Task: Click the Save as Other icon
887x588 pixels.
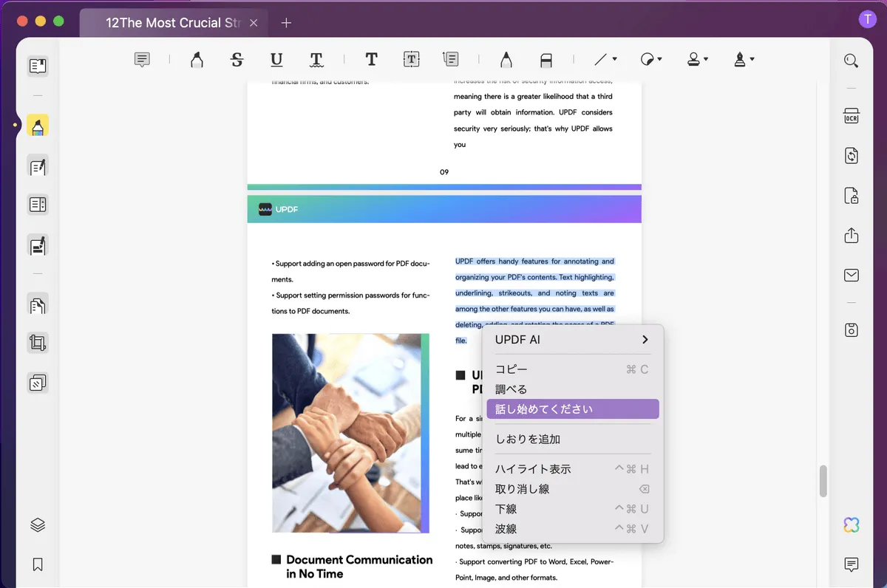Action: point(852,330)
